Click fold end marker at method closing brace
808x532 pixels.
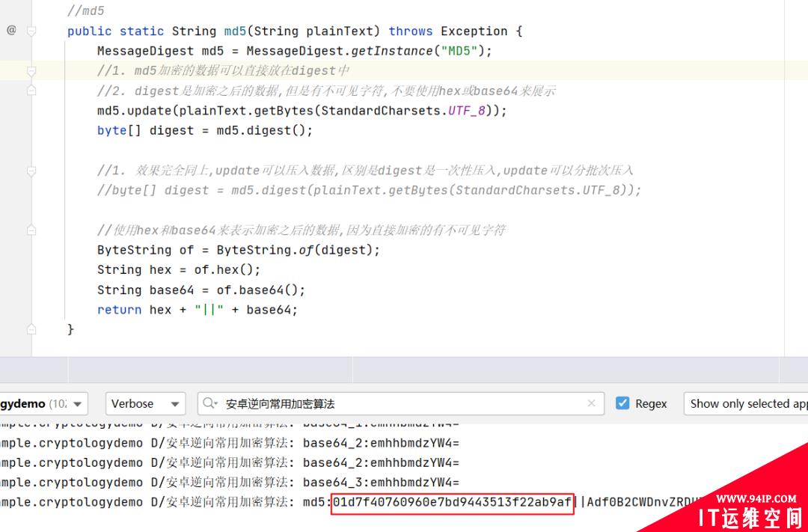pos(31,329)
